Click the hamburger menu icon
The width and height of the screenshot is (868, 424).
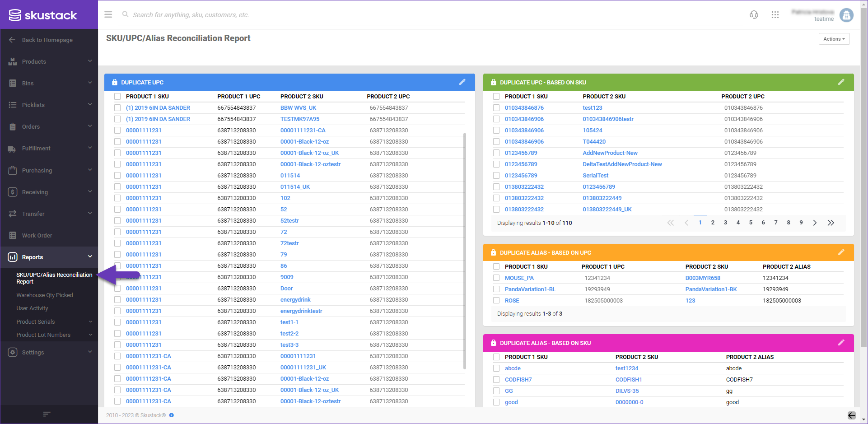pyautogui.click(x=108, y=14)
